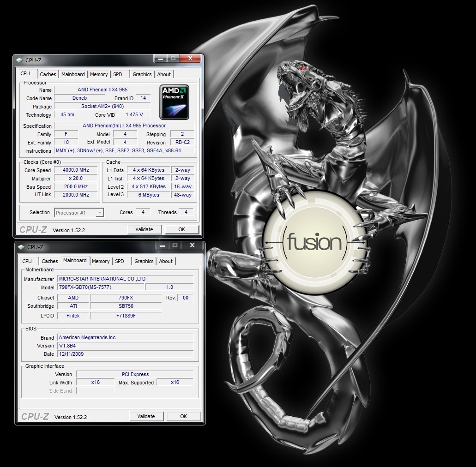
Task: Click the empty Side Band field
Action: [95, 390]
